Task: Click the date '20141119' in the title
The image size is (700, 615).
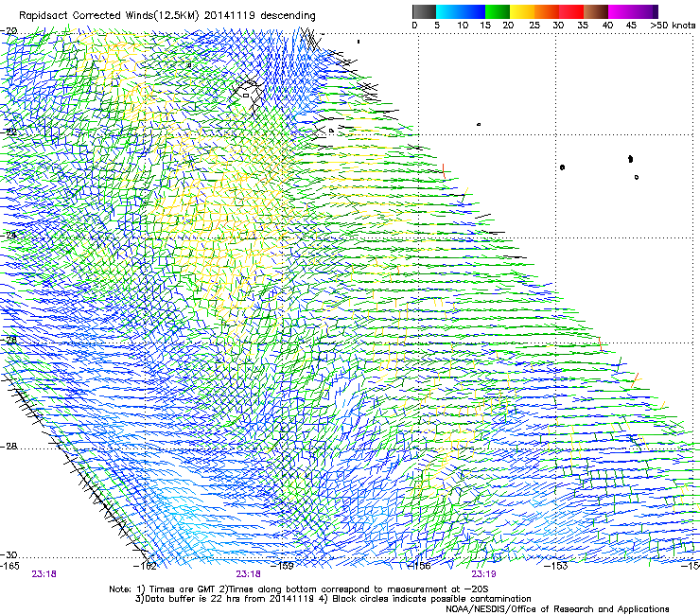Action: click(230, 15)
